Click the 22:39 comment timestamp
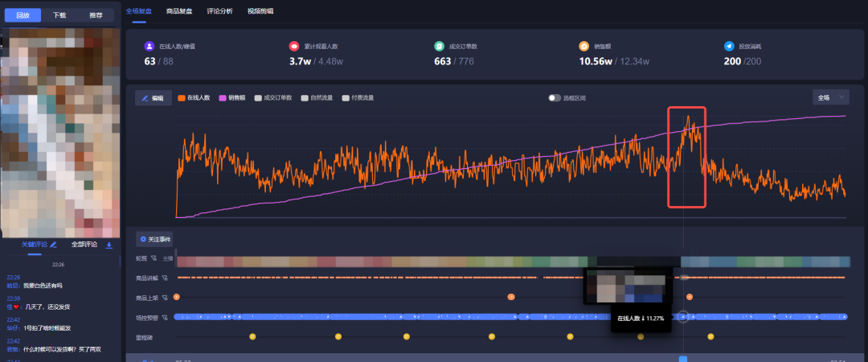 point(14,298)
